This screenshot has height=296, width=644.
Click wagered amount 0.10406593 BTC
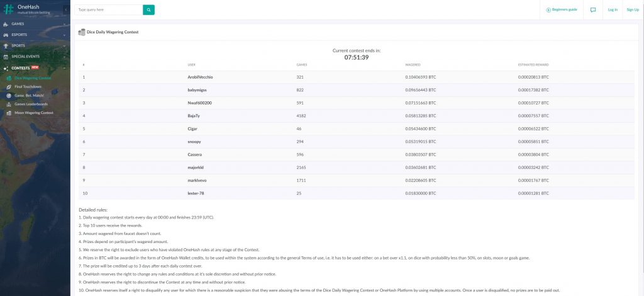click(x=421, y=77)
